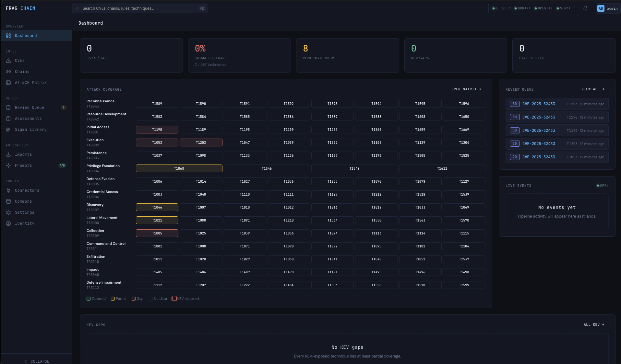Click the Credential Access tactic label
The width and height of the screenshot is (621, 364).
[102, 192]
